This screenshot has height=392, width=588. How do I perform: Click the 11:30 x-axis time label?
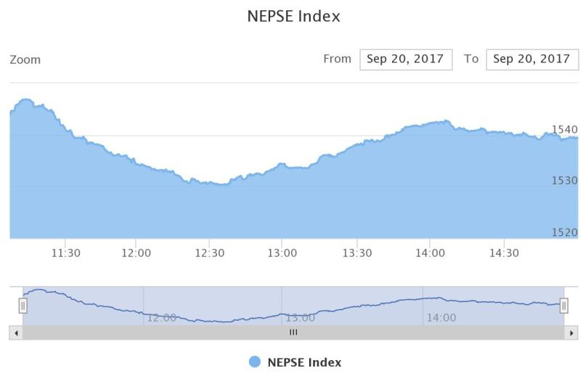(65, 253)
